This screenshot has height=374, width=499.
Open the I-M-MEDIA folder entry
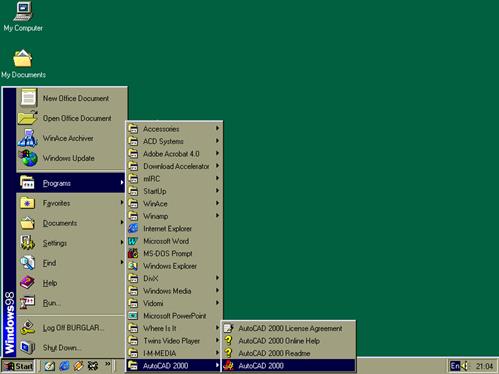(x=174, y=353)
